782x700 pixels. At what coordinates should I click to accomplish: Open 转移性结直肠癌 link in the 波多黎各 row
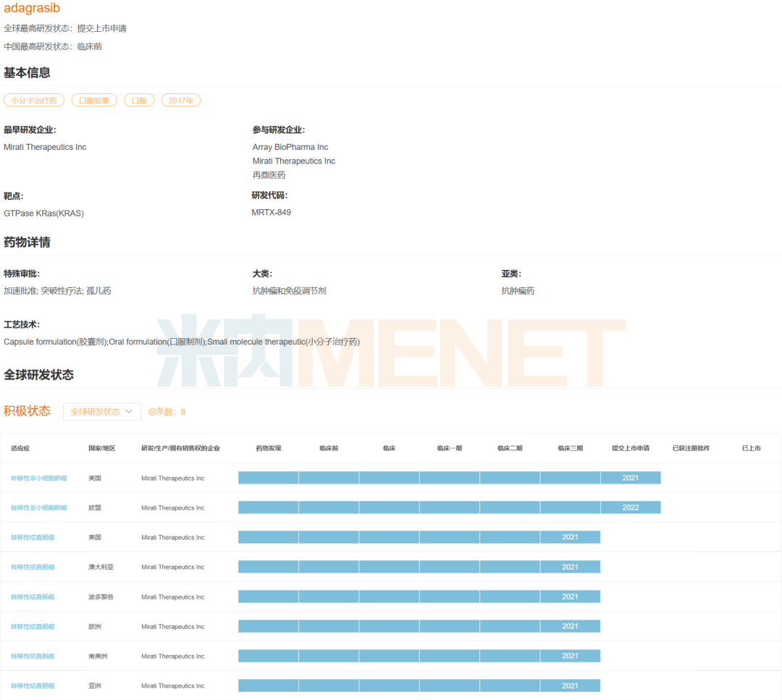[x=33, y=597]
